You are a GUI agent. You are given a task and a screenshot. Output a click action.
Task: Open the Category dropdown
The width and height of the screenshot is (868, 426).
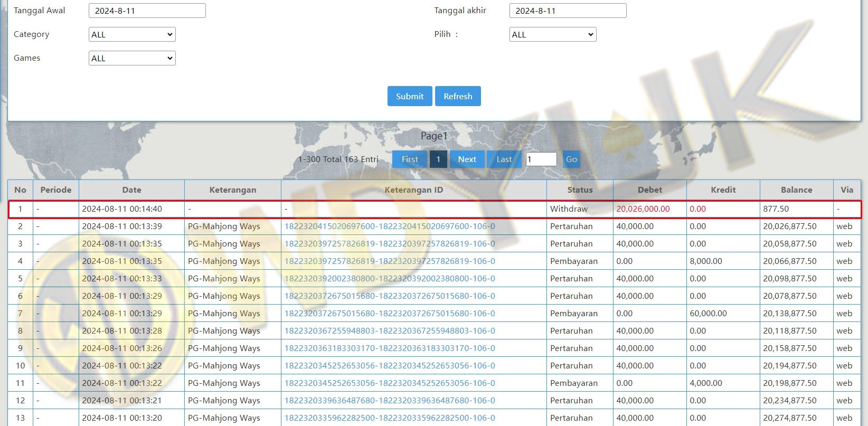point(132,34)
